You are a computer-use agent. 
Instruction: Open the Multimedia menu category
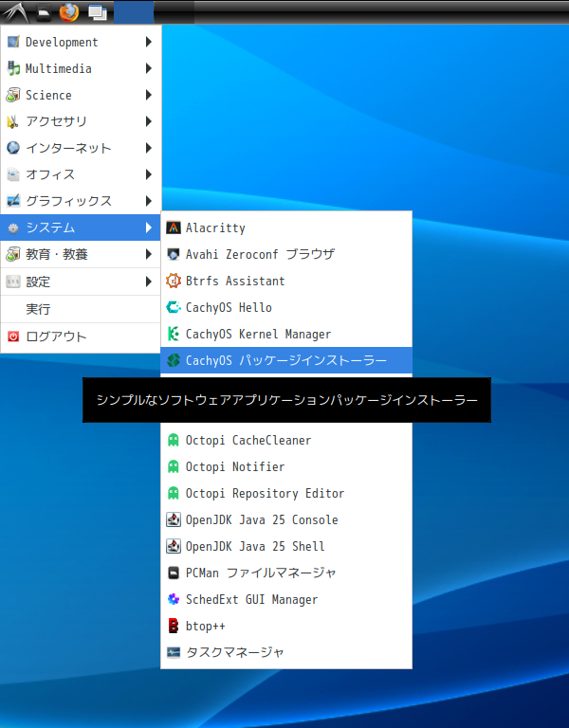pos(81,68)
